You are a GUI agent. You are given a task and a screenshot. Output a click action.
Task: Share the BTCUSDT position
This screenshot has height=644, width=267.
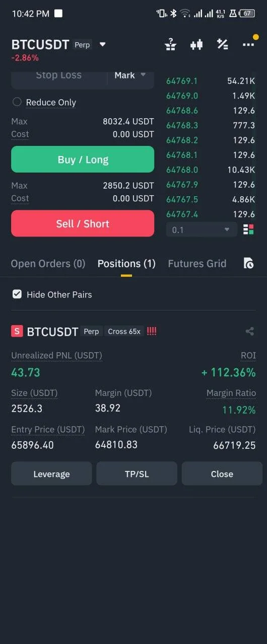pos(249,331)
